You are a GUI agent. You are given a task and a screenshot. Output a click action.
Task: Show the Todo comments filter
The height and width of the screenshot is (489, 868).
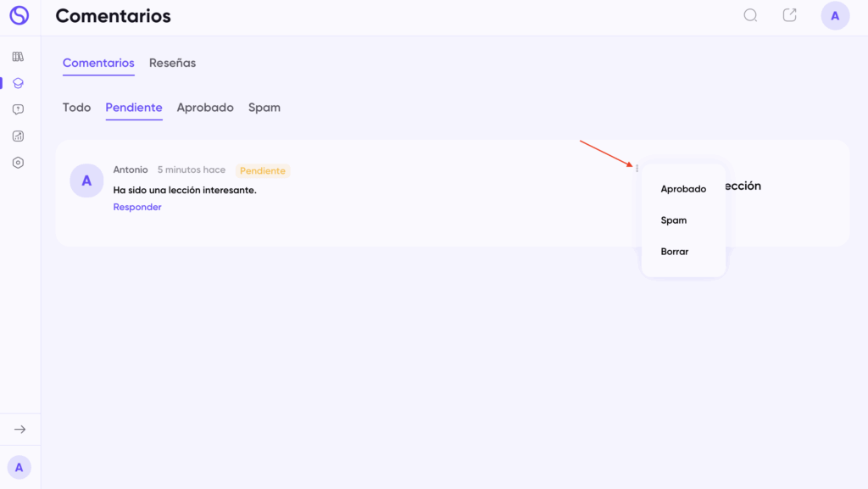pyautogui.click(x=76, y=108)
